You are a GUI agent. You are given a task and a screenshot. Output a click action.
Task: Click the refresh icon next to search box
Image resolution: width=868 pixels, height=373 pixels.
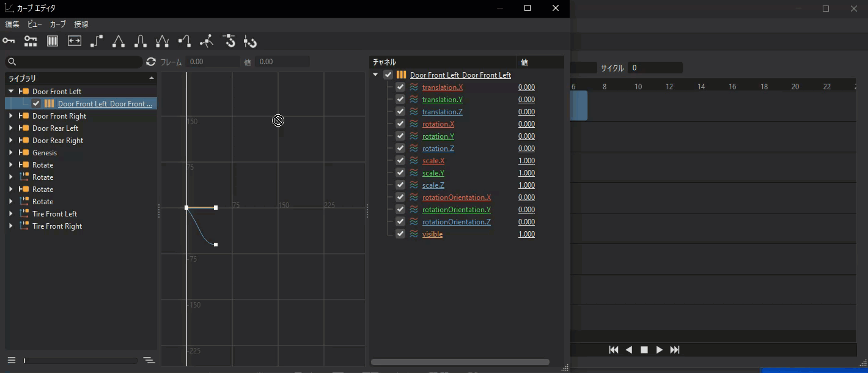click(151, 62)
